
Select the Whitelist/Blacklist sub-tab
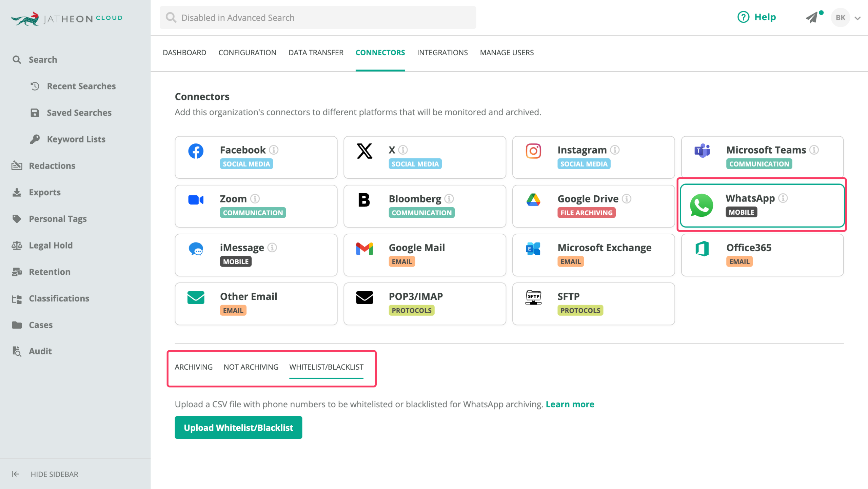(x=326, y=367)
